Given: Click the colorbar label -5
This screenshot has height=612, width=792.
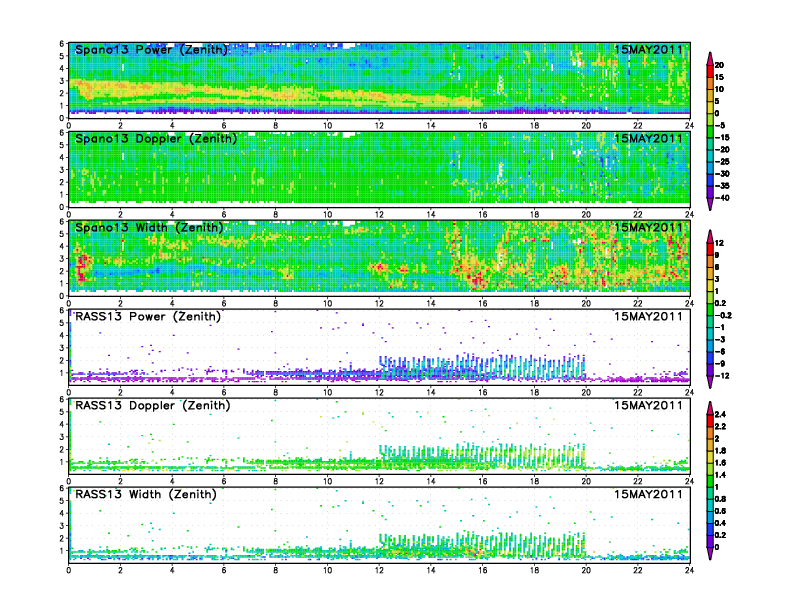Looking at the screenshot, I should click(720, 126).
